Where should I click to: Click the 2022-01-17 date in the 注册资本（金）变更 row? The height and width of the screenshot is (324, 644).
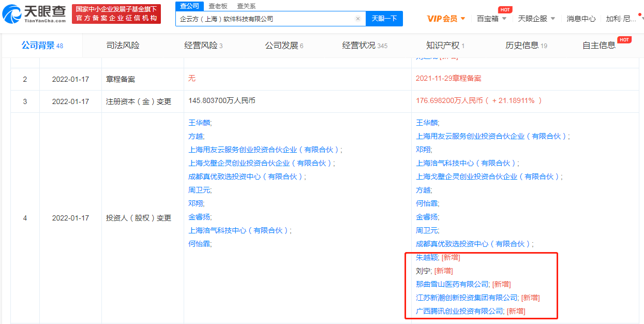click(x=70, y=101)
